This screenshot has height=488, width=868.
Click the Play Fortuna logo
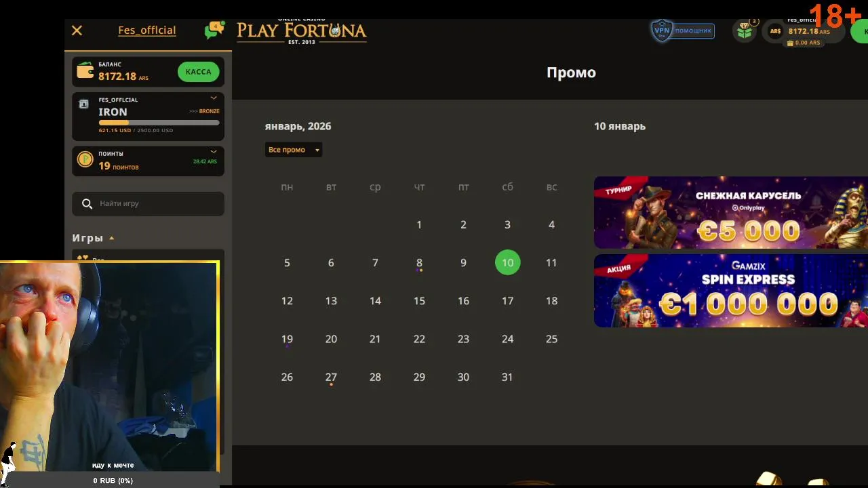(302, 31)
